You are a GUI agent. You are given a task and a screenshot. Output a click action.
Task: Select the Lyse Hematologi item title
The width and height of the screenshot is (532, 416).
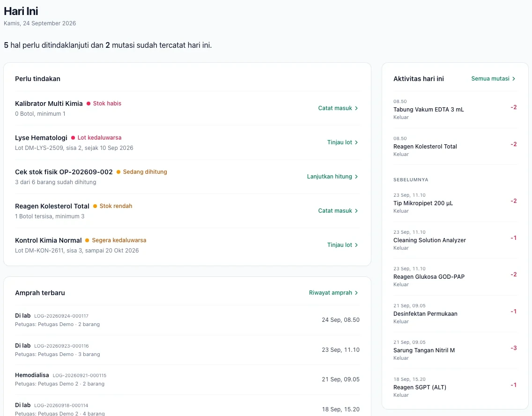pos(41,138)
